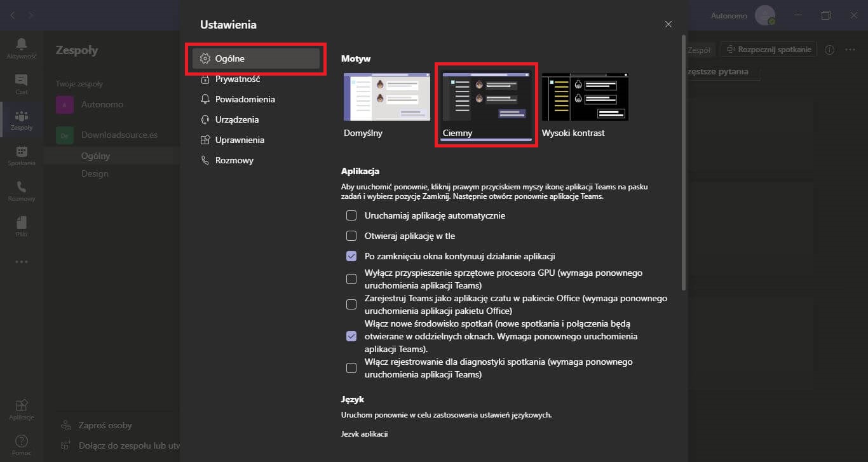Select the Zespoły icon in the sidebar
The image size is (868, 462).
pyautogui.click(x=22, y=116)
